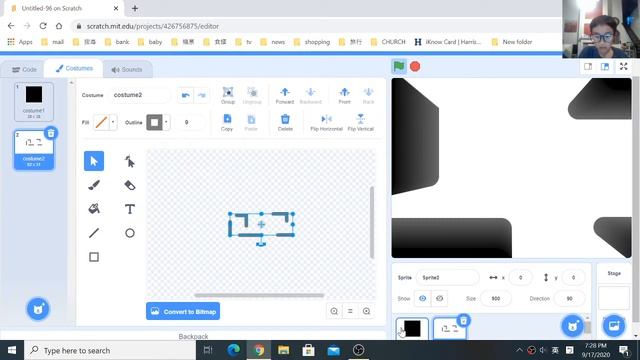
Task: Enter full screen stage mode
Action: [623, 67]
